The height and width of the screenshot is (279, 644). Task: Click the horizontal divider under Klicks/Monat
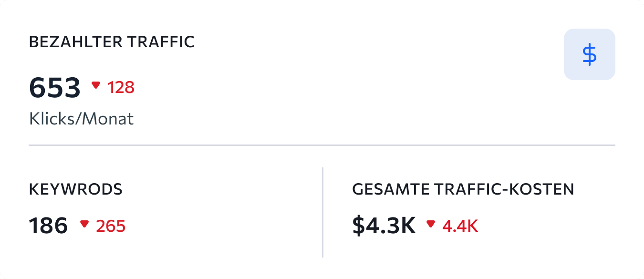click(x=322, y=145)
